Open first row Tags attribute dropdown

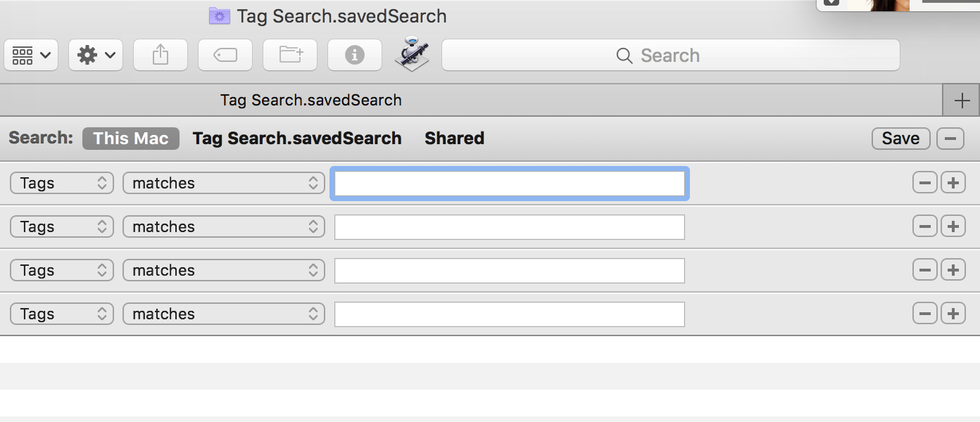click(62, 183)
